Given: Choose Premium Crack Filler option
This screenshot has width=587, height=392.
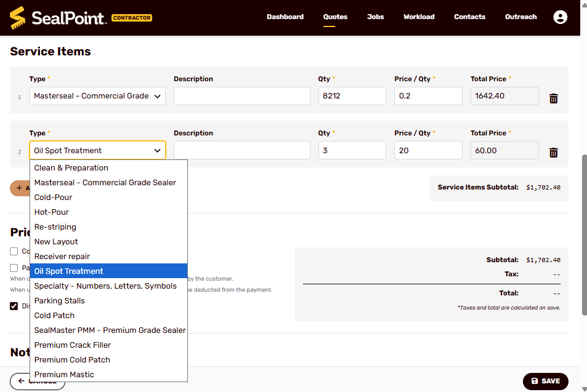Looking at the screenshot, I should (x=108, y=345).
